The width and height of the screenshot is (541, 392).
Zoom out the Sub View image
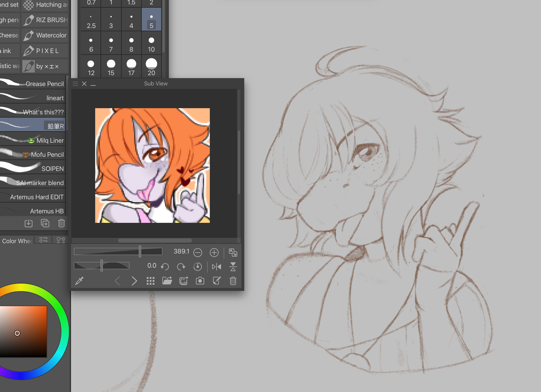tap(198, 253)
